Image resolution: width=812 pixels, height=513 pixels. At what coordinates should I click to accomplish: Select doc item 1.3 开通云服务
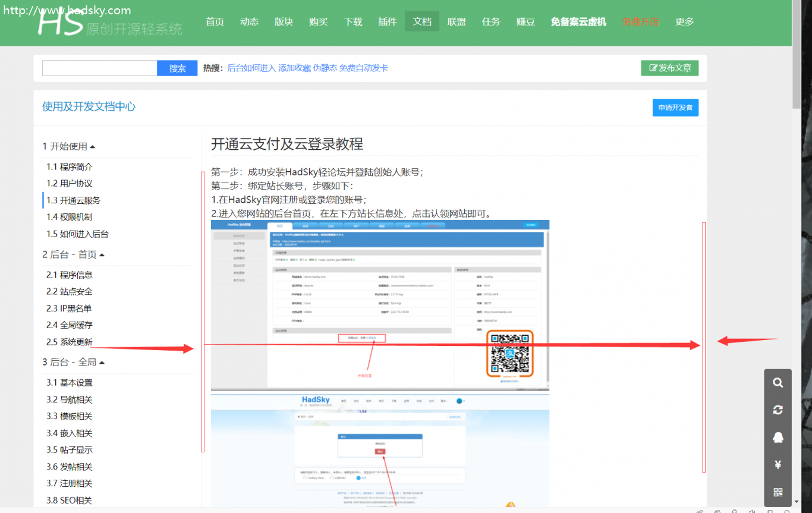[x=74, y=200]
